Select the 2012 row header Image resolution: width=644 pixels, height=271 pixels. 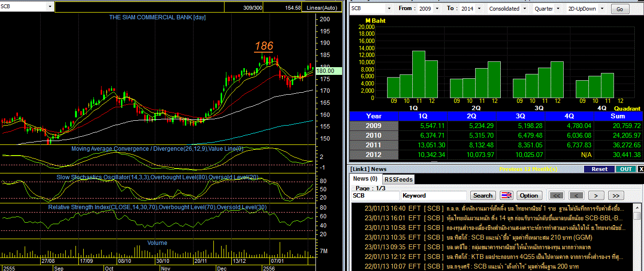click(374, 155)
